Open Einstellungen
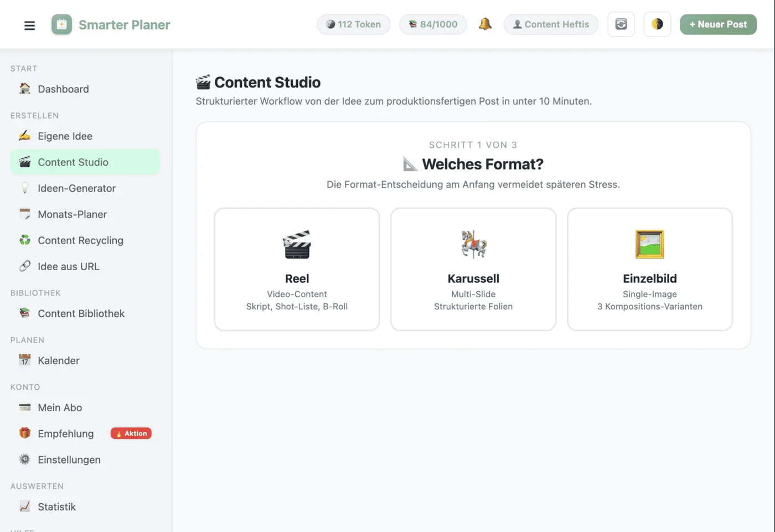This screenshot has width=775, height=532. [x=85, y=459]
